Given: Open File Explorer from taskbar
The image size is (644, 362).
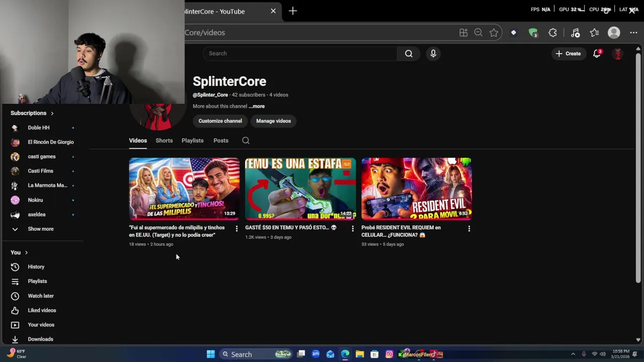Looking at the screenshot, I should [360, 354].
